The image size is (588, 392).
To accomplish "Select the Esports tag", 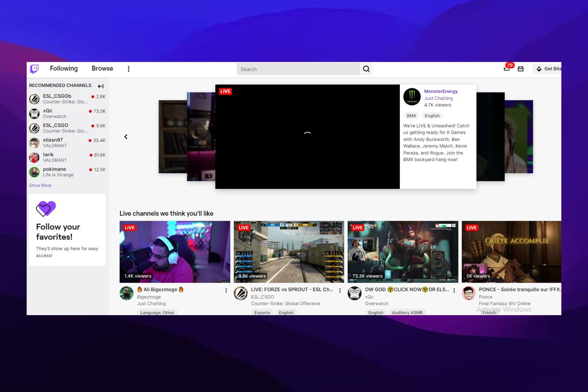I will coord(262,312).
